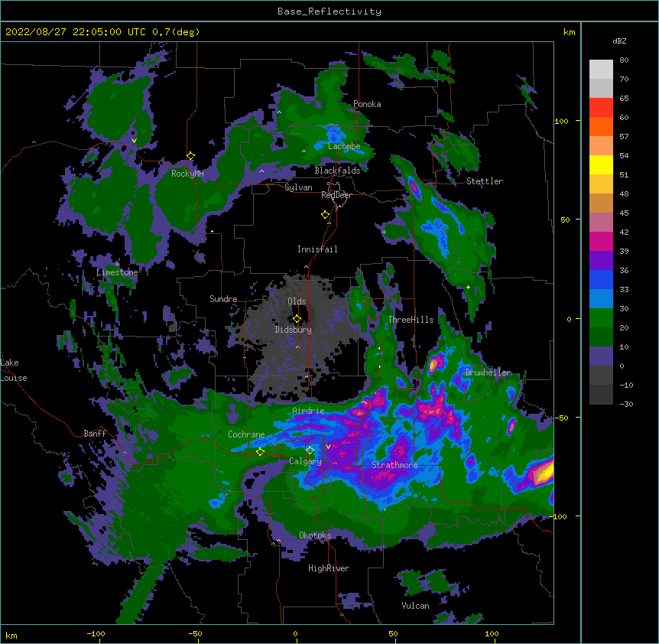Click the white asterisk marker above Limestone
The image size is (659, 644).
pos(117,265)
